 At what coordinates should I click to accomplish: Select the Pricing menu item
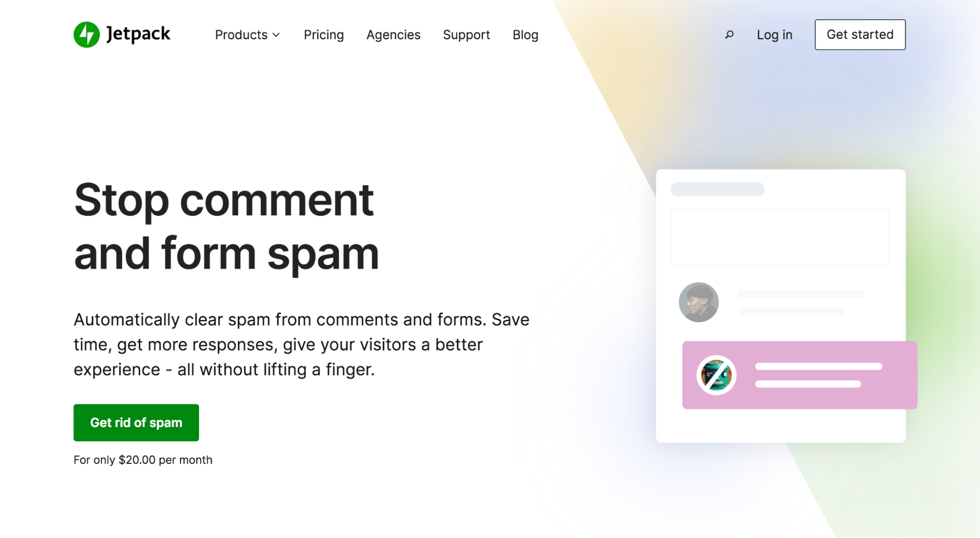(324, 34)
